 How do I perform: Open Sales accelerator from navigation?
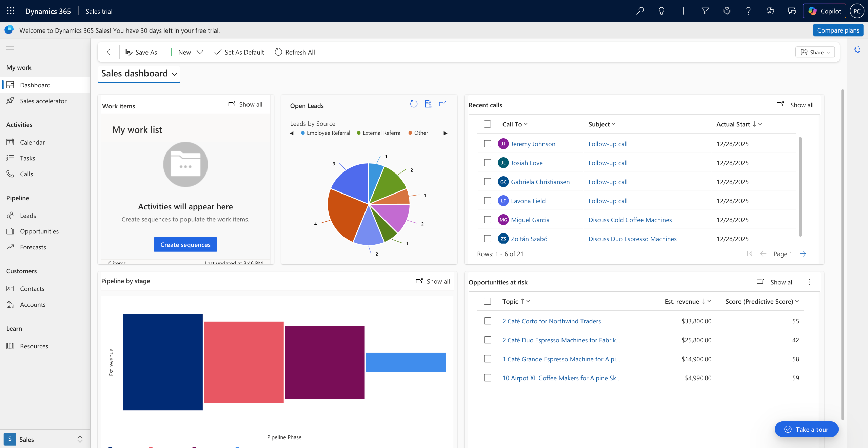point(43,101)
